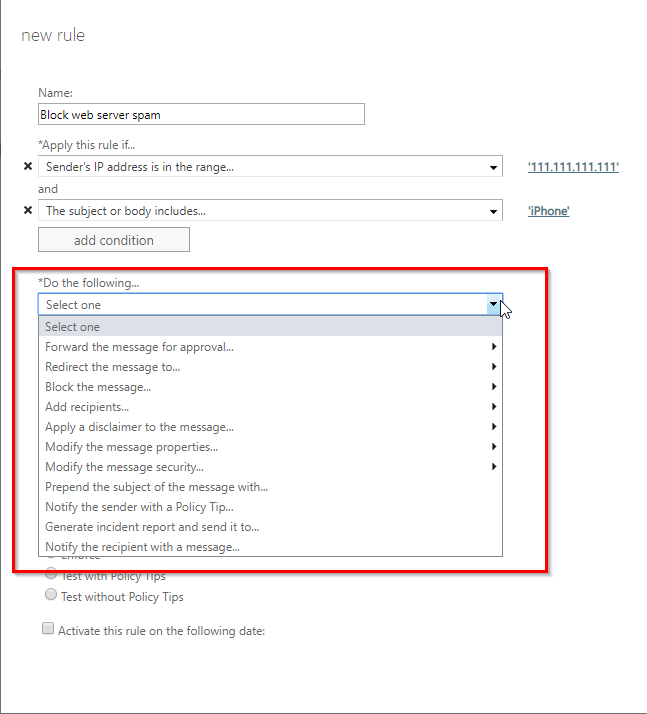The height and width of the screenshot is (714, 647).
Task: Select the Test with Policy Tips radio button
Action: [51, 576]
